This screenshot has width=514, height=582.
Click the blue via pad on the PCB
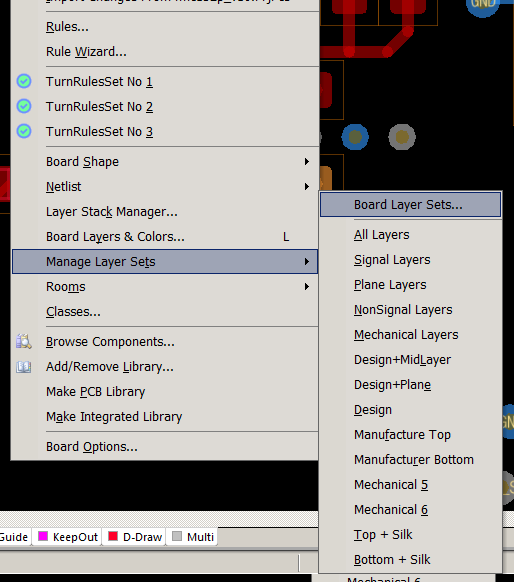point(355,137)
